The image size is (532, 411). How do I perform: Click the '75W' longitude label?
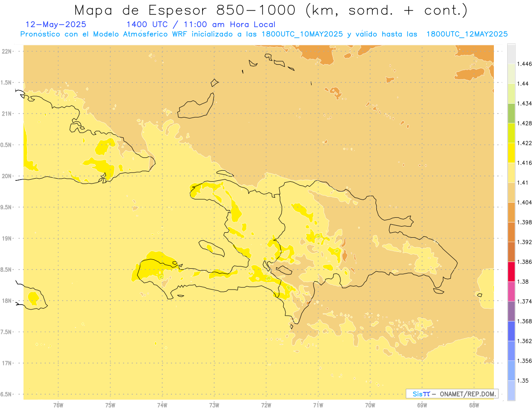click(110, 405)
